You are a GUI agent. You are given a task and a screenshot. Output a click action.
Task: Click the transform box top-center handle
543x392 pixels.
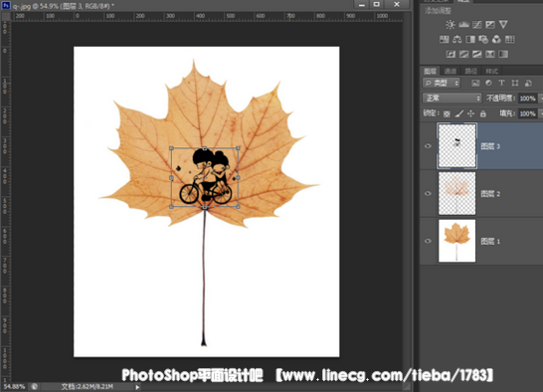(x=205, y=148)
